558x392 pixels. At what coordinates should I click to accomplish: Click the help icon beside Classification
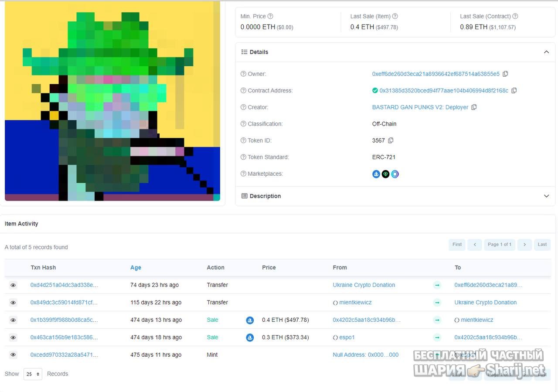pos(243,124)
